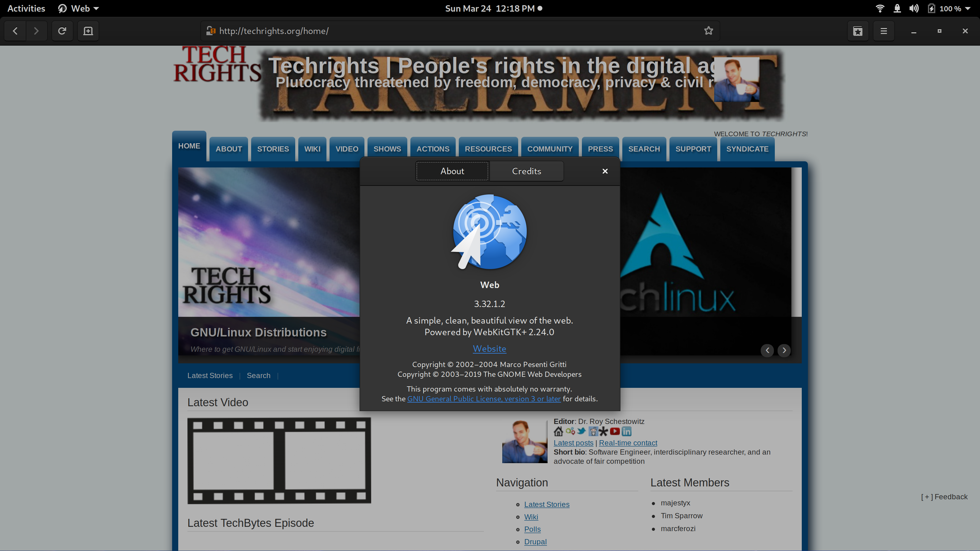This screenshot has width=980, height=551.
Task: Open the Website link in About dialog
Action: tap(489, 349)
